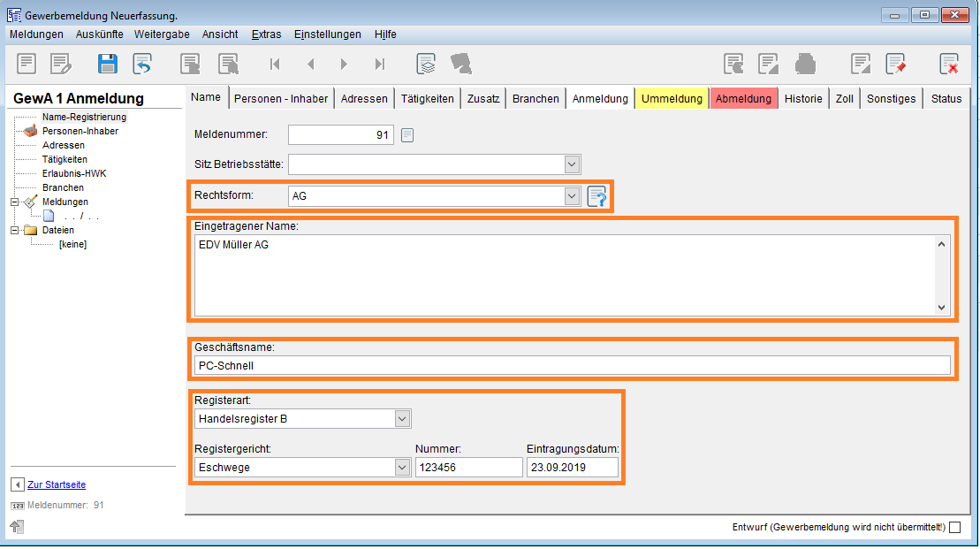
Task: Open the Auskünfte menu
Action: 99,34
